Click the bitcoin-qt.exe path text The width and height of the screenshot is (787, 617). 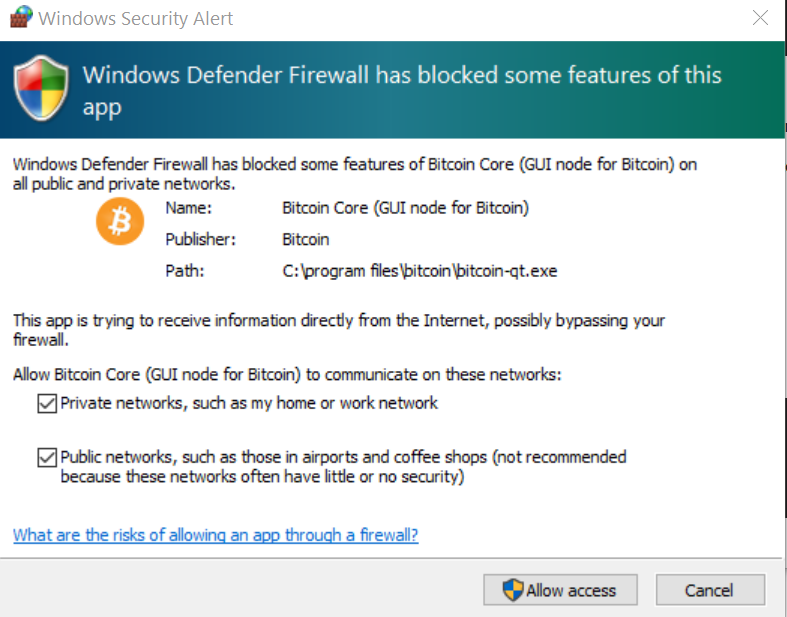[x=420, y=271]
